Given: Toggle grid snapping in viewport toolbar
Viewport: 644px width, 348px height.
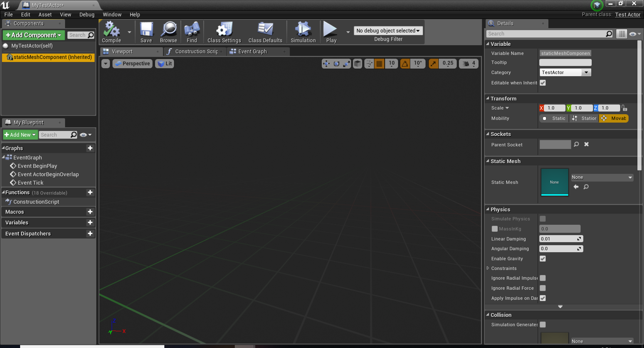Looking at the screenshot, I should pos(379,63).
